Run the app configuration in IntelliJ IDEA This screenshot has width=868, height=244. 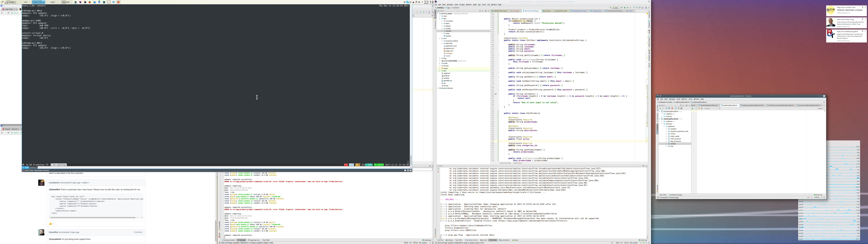pyautogui.click(x=622, y=8)
